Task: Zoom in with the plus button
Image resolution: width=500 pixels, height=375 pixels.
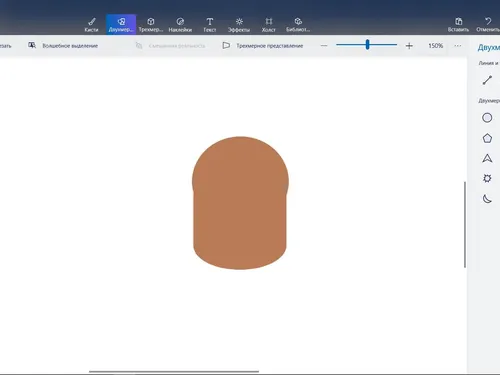Action: 409,46
